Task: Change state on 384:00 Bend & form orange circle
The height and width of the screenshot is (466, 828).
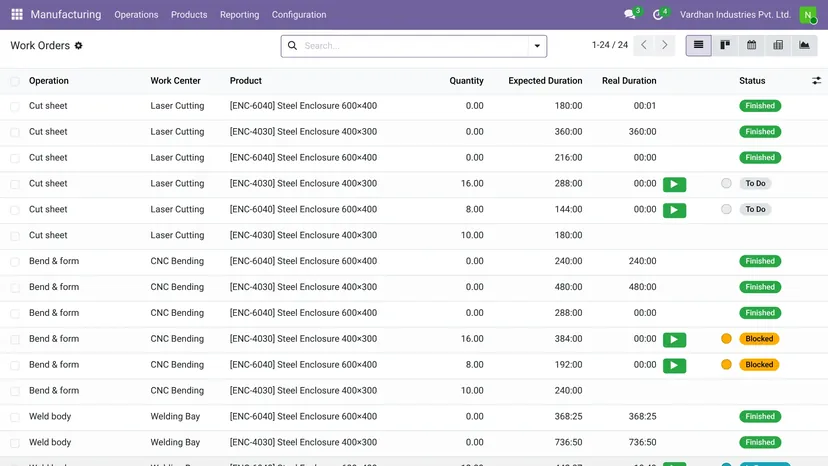Action: pyautogui.click(x=726, y=339)
